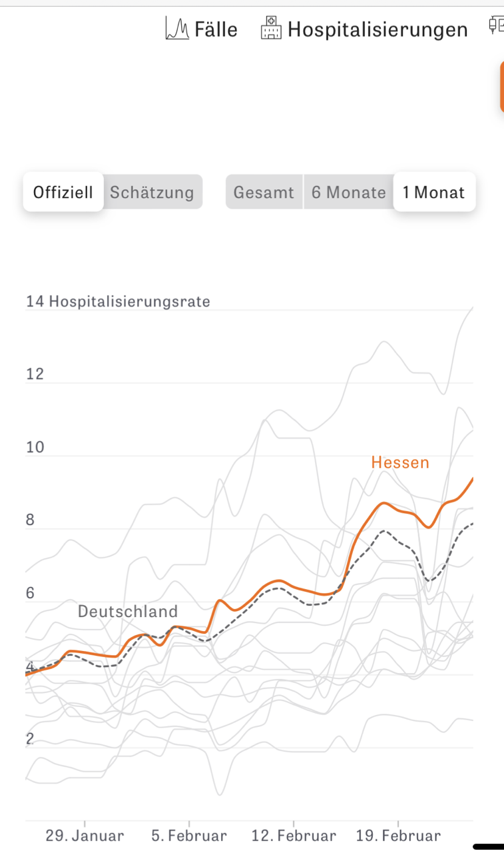The height and width of the screenshot is (853, 504).
Task: Click the Fälle chart icon
Action: (177, 29)
